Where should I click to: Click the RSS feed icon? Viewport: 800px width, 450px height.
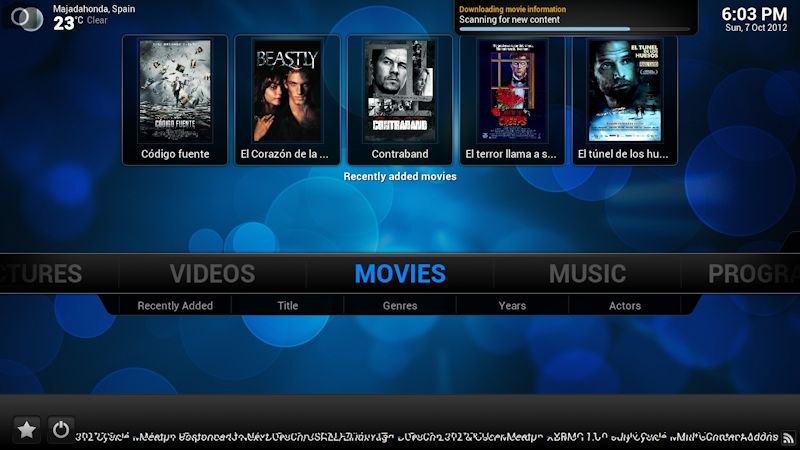(x=788, y=437)
